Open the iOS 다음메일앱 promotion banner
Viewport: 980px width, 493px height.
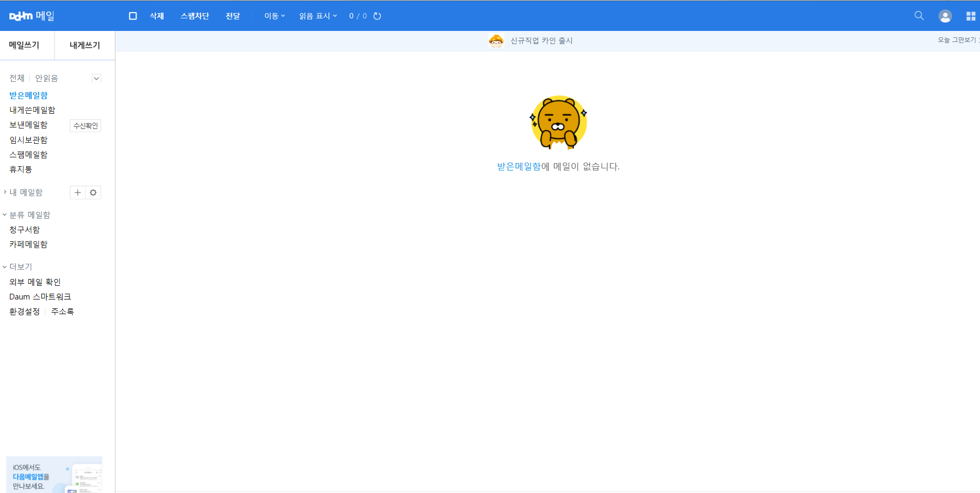tap(54, 475)
